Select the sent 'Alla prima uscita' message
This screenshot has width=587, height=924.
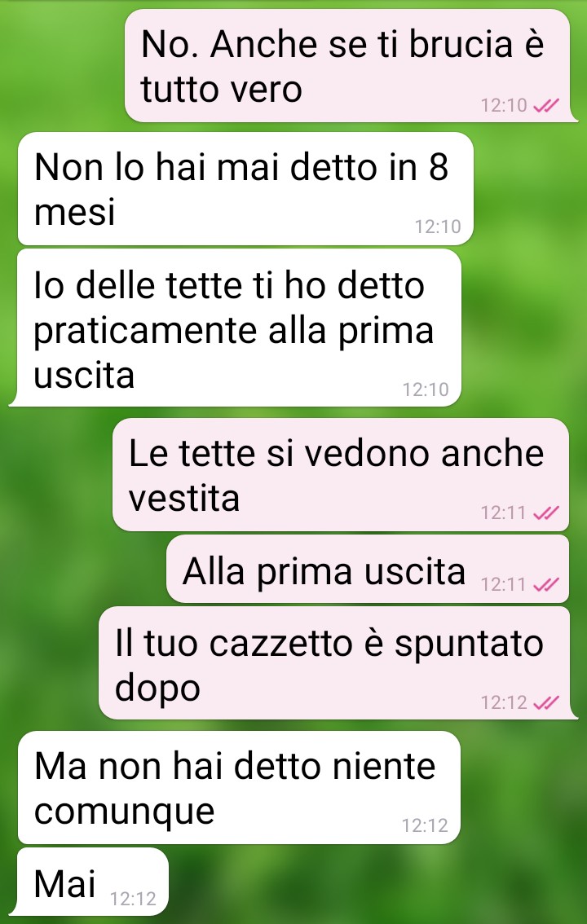(x=368, y=570)
